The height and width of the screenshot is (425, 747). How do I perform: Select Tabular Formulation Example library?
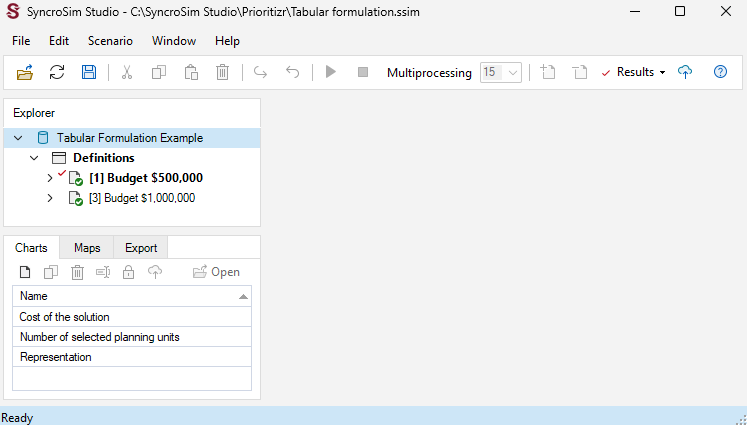[x=130, y=138]
